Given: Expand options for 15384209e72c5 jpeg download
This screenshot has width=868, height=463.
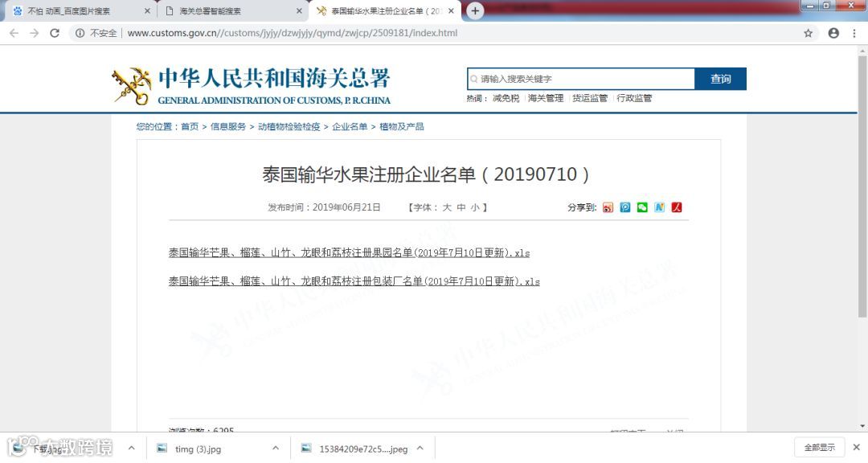Looking at the screenshot, I should 420,448.
